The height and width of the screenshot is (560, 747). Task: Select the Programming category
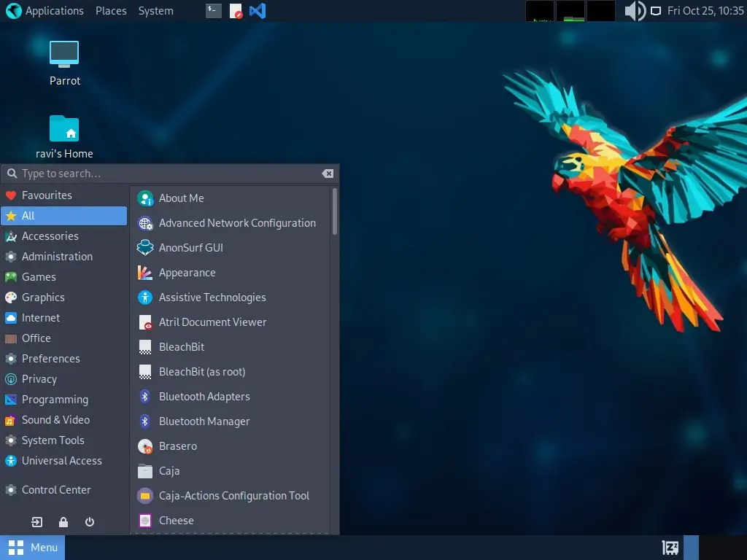point(55,400)
